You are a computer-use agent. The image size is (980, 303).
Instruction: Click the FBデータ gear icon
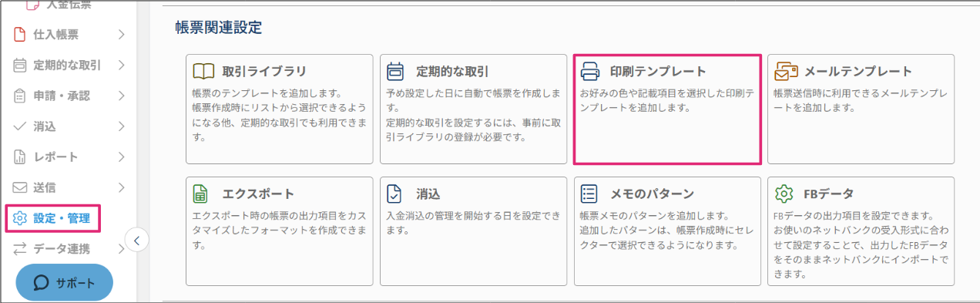point(784,194)
